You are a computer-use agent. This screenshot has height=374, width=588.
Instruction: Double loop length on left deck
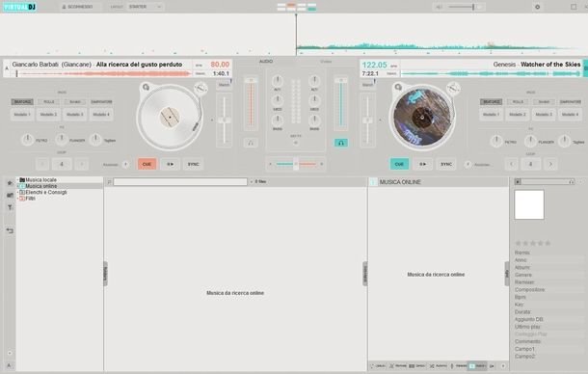(82, 164)
